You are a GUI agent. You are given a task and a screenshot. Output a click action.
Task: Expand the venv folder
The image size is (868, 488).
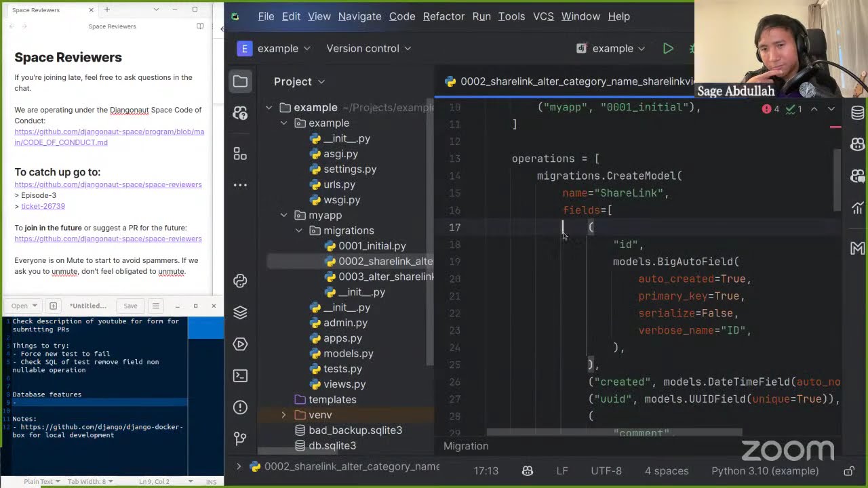pyautogui.click(x=283, y=415)
